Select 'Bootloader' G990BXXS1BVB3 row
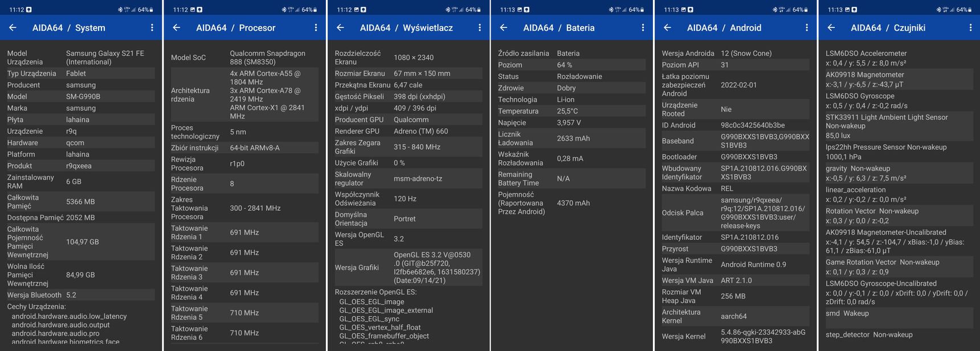The width and height of the screenshot is (980, 351). tap(735, 157)
